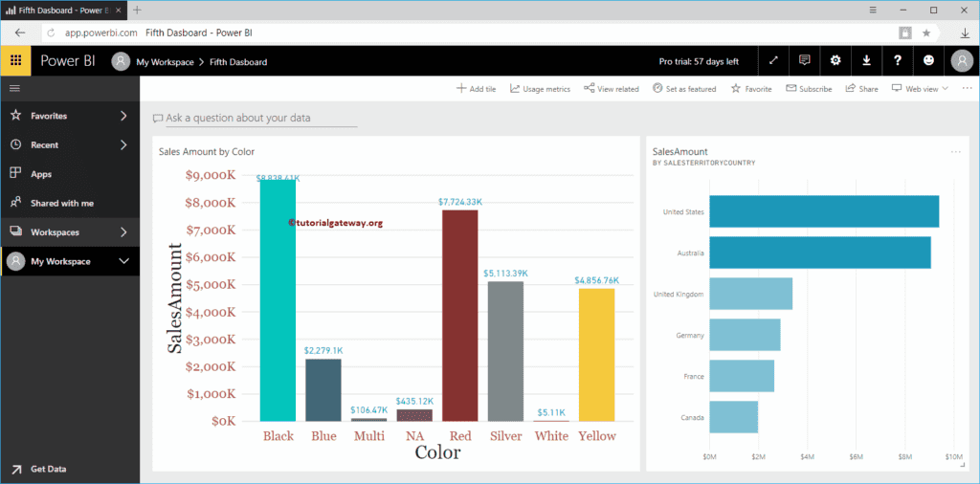Click SalesAmount tile title
The image size is (980, 484).
[x=680, y=152]
